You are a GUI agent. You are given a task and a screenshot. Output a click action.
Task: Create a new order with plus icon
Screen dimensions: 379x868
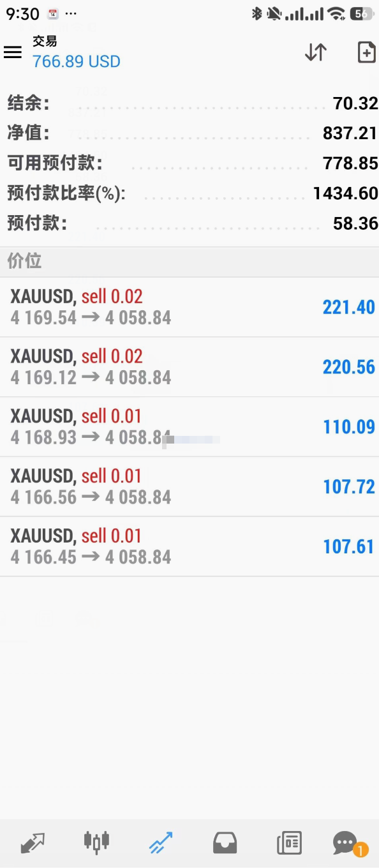point(366,52)
